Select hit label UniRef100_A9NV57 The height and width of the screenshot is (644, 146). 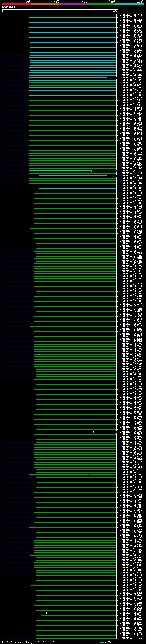131,82
